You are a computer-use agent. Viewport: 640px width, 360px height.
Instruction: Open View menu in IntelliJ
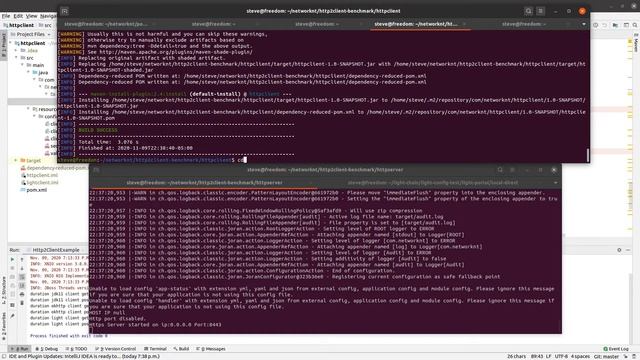pos(31,16)
